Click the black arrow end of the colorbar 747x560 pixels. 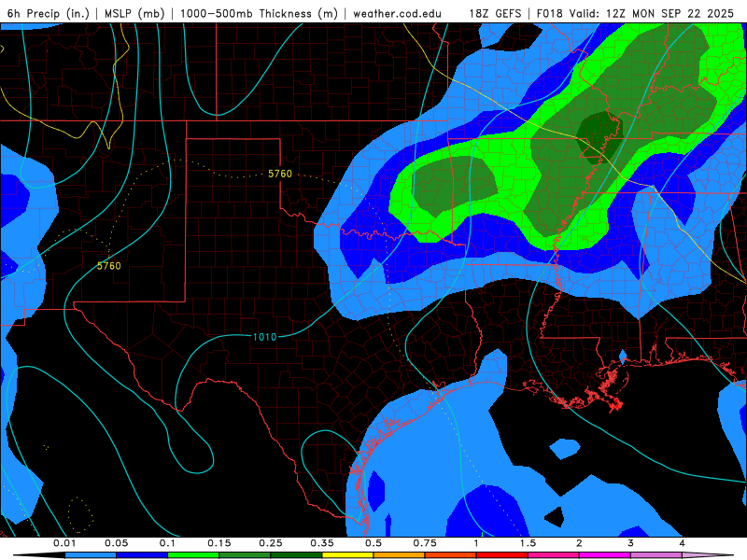(x=39, y=555)
